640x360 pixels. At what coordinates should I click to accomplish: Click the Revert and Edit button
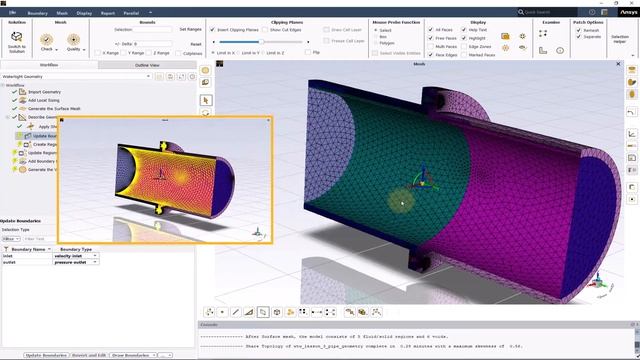tap(89, 355)
